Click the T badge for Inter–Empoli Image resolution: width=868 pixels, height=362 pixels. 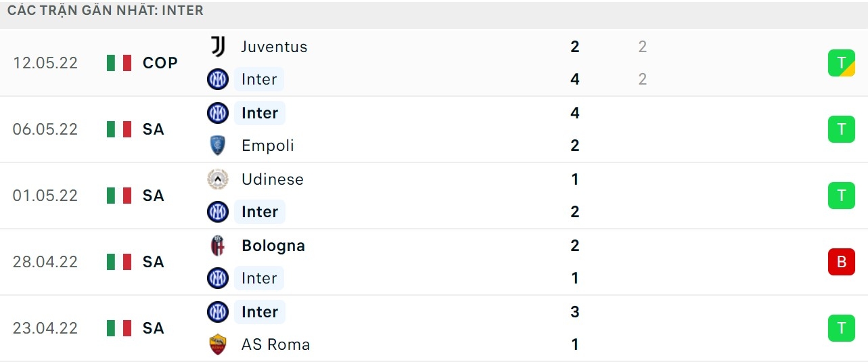pyautogui.click(x=842, y=129)
